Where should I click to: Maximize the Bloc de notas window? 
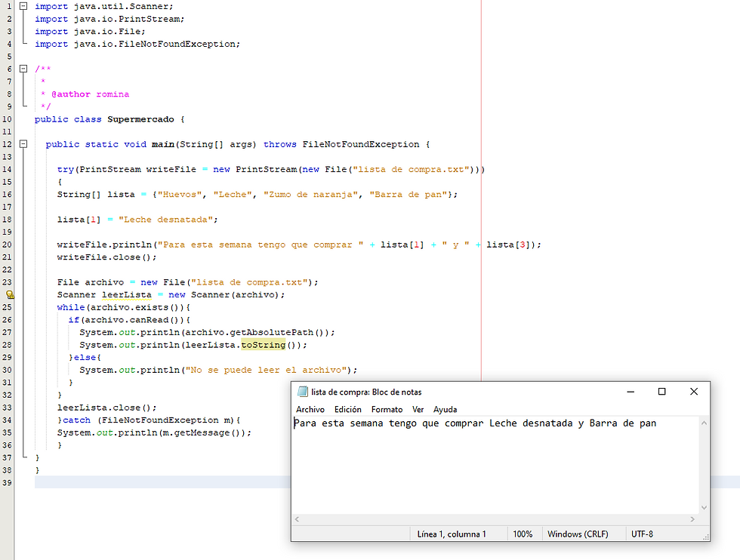pyautogui.click(x=661, y=392)
